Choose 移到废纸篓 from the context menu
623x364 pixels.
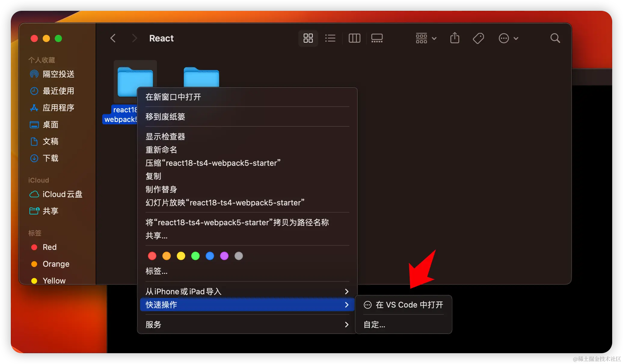pyautogui.click(x=247, y=117)
